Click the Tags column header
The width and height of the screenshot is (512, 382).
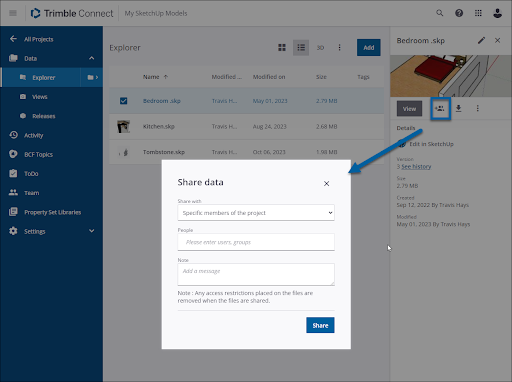(363, 77)
